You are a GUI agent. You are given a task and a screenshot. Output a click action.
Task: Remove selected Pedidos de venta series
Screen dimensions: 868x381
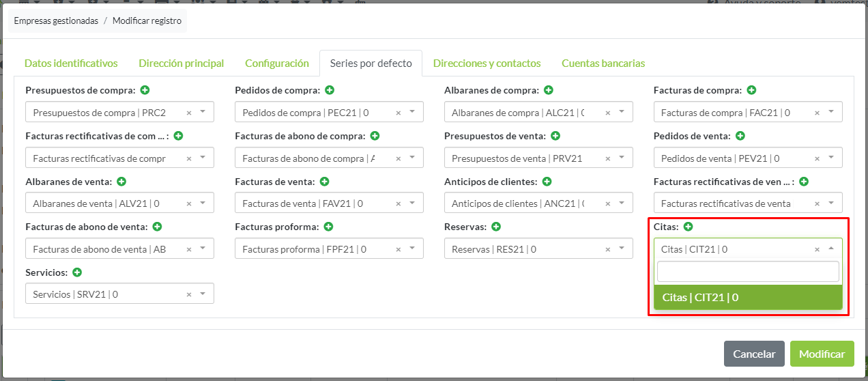(817, 158)
